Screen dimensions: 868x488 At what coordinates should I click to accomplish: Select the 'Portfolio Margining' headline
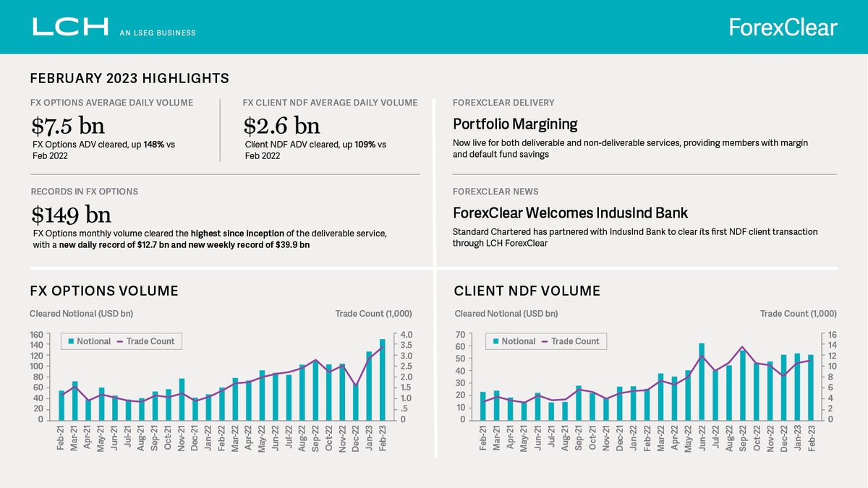515,124
